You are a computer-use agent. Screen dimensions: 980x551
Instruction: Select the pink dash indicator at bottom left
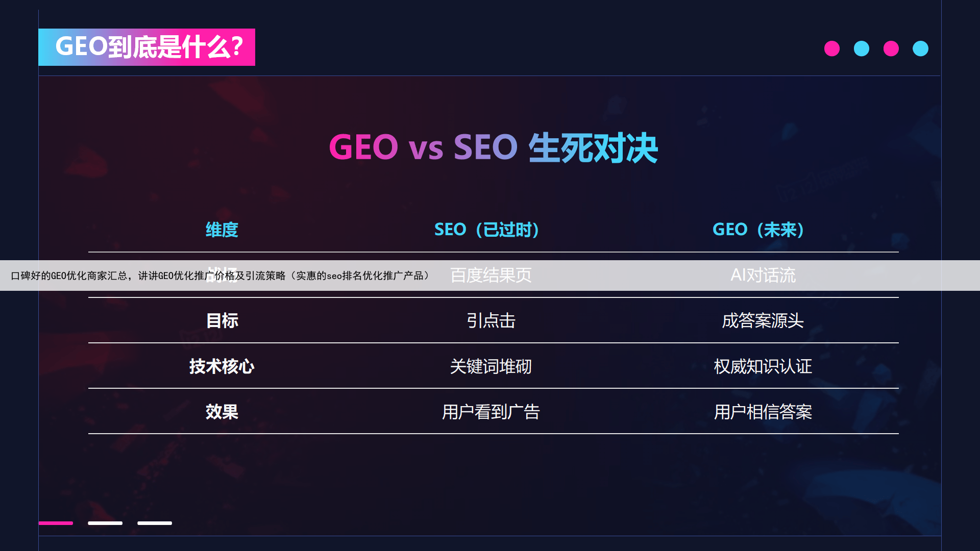pos(56,523)
